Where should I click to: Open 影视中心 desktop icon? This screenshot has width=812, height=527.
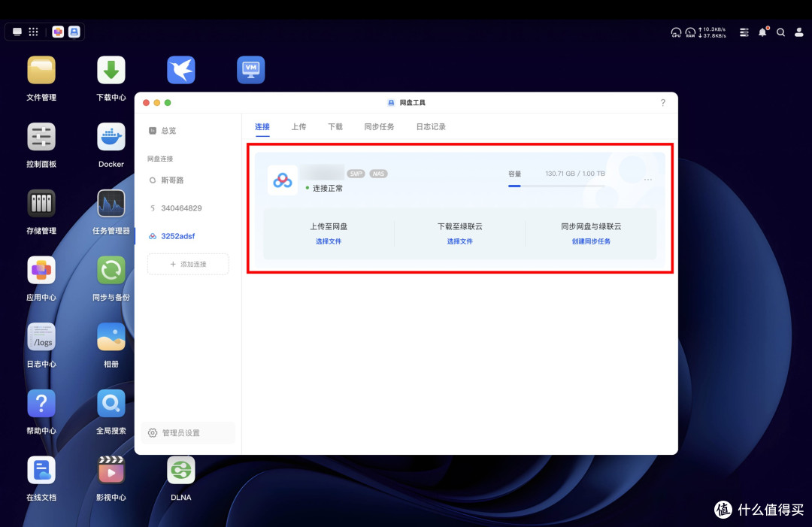coord(111,471)
